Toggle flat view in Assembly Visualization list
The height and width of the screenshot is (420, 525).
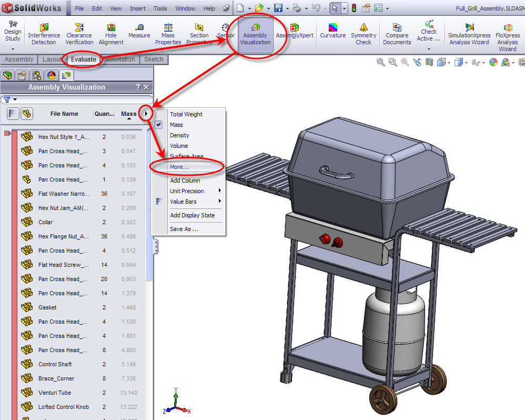pos(14,114)
